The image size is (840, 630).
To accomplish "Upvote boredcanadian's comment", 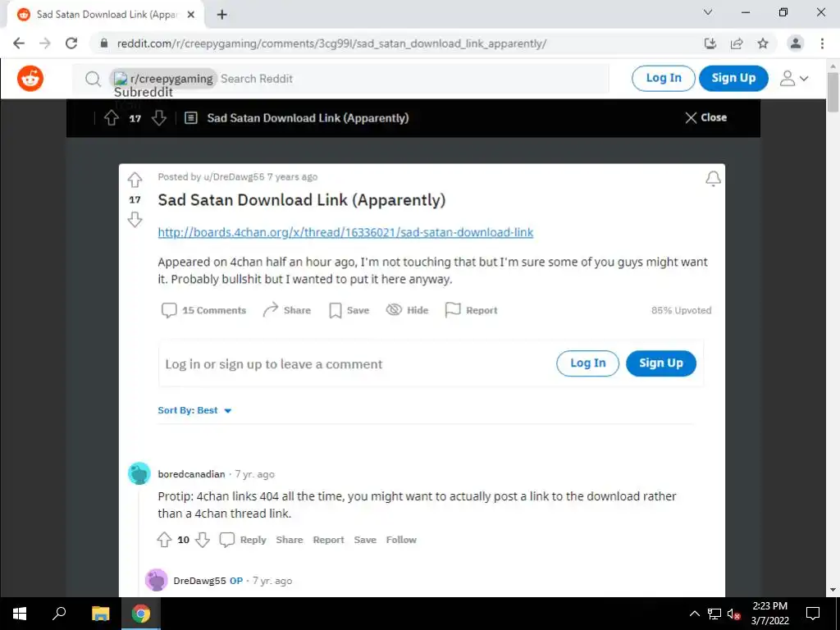I will [164, 540].
